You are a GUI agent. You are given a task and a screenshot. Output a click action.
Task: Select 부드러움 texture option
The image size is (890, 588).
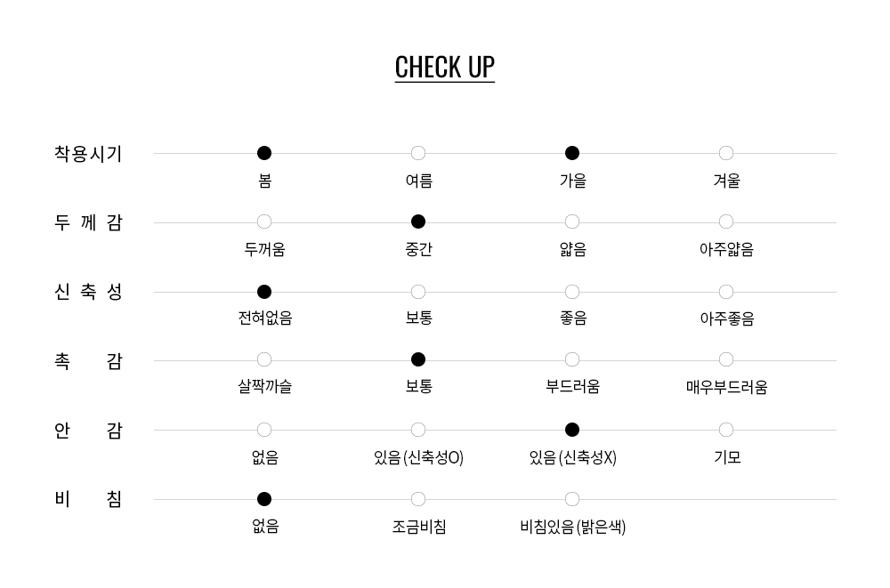[x=572, y=359]
